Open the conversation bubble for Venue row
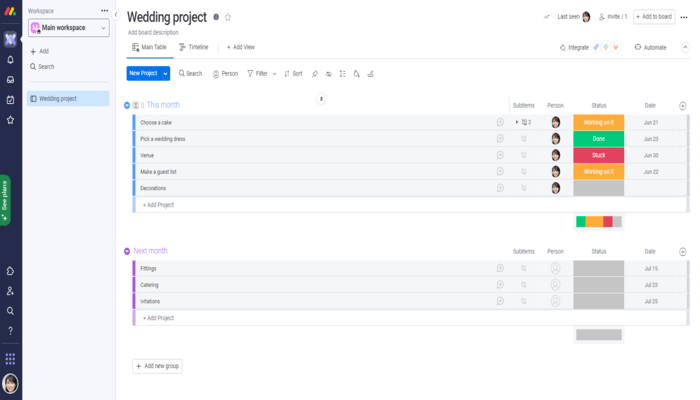Image resolution: width=700 pixels, height=400 pixels. (500, 155)
